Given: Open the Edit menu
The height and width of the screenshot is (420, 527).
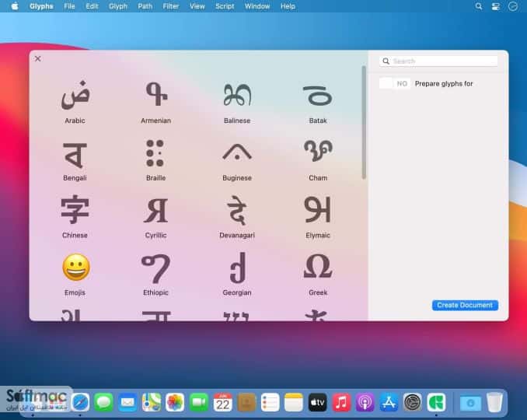Looking at the screenshot, I should coord(92,6).
